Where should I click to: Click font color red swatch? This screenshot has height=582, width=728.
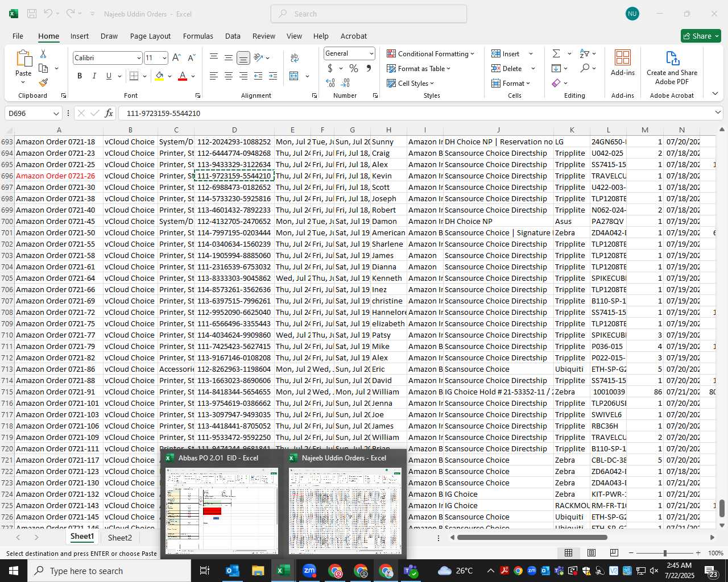coord(183,76)
